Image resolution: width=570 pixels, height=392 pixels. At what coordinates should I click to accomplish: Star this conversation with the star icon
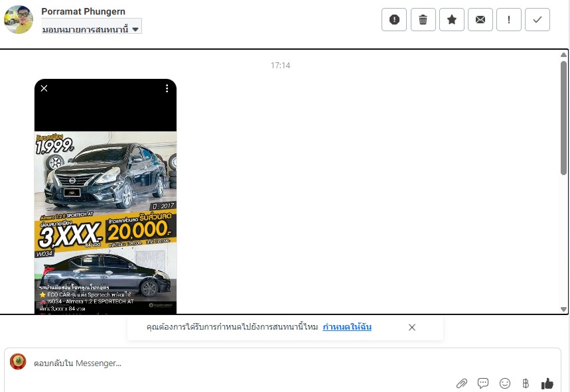click(x=452, y=20)
